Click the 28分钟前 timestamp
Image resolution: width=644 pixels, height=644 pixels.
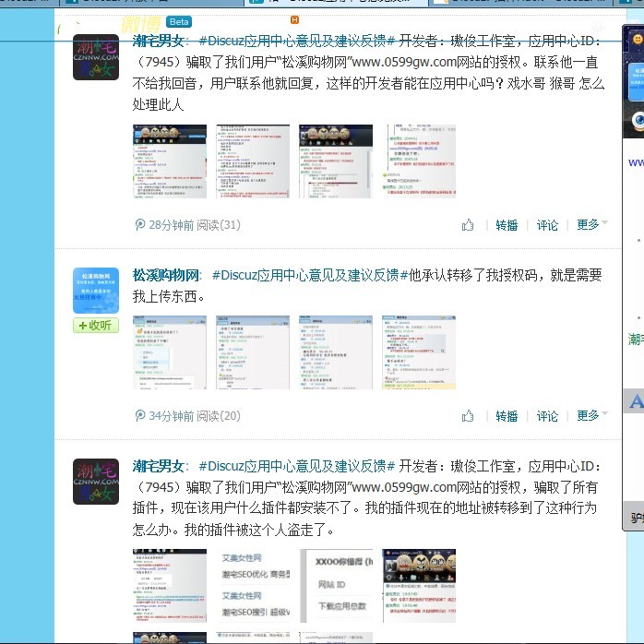(x=171, y=225)
